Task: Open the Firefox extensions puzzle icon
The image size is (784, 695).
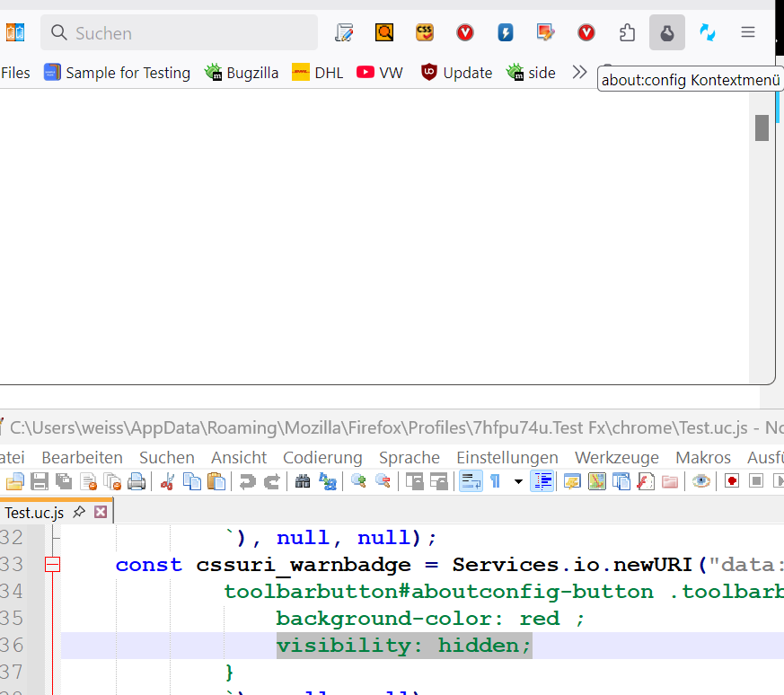Action: tap(627, 33)
